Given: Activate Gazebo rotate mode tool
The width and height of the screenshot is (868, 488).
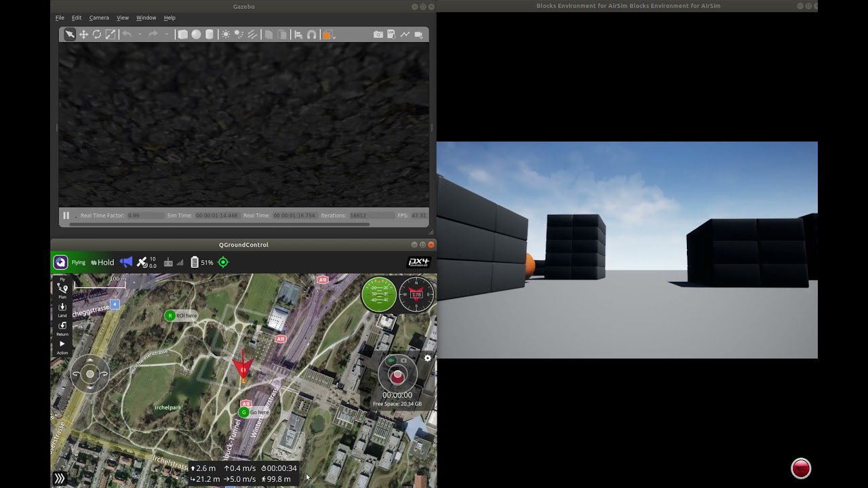Looking at the screenshot, I should tap(97, 35).
